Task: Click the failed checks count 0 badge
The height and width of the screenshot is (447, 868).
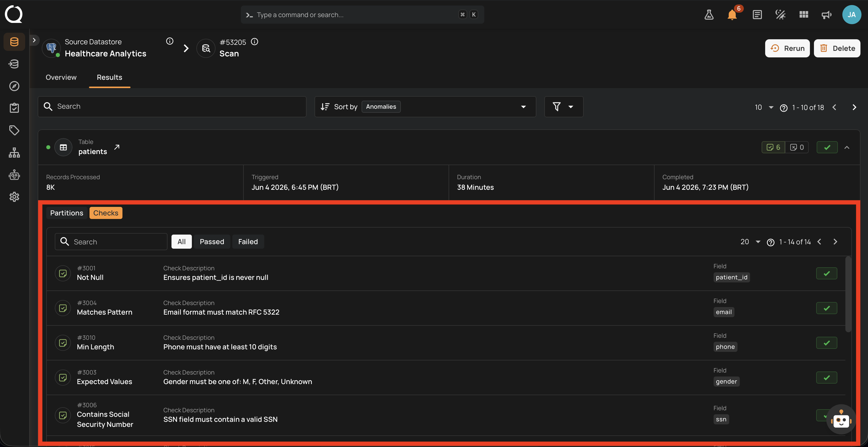Action: (x=797, y=147)
